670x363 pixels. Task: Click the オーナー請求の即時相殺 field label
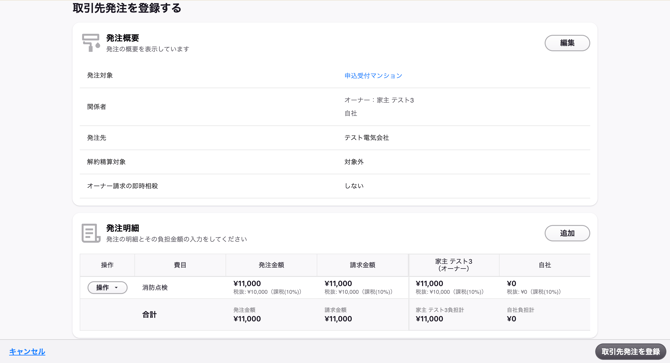(123, 186)
